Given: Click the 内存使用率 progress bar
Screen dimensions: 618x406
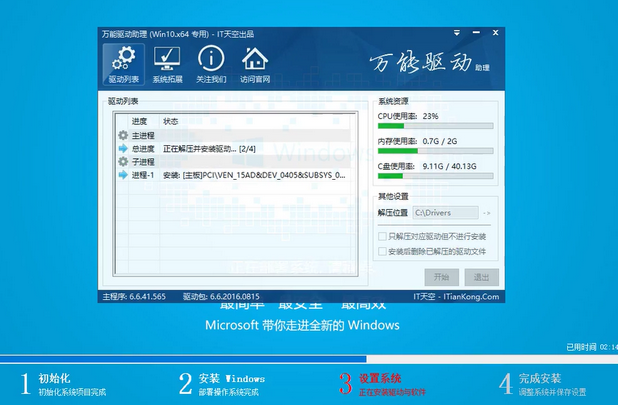Looking at the screenshot, I should pyautogui.click(x=436, y=151).
